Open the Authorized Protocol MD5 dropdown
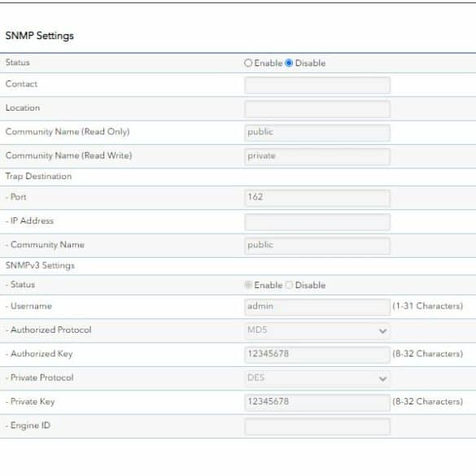This screenshot has width=476, height=476. (317, 330)
